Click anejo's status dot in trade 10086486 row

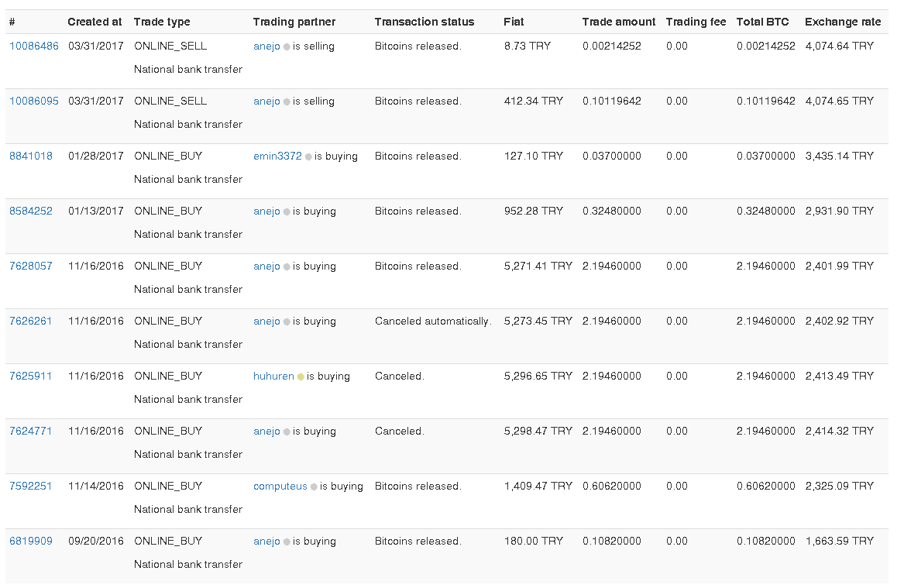coord(287,47)
